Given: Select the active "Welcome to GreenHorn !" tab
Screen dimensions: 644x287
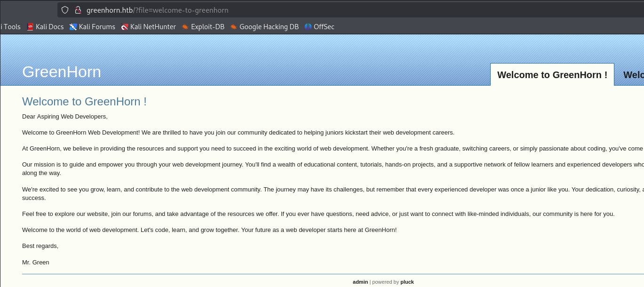Looking at the screenshot, I should click(552, 75).
